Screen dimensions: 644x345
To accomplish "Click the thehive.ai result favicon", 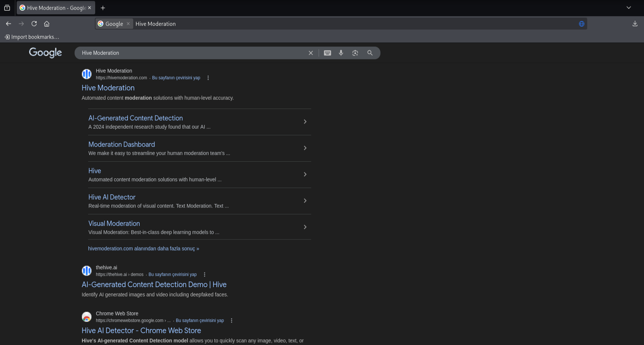I will click(87, 271).
